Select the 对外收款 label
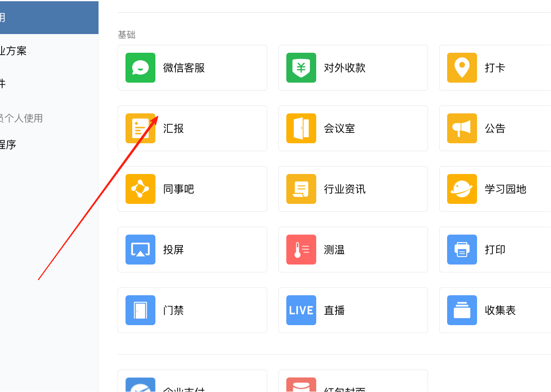Image resolution: width=551 pixels, height=392 pixels. click(345, 68)
